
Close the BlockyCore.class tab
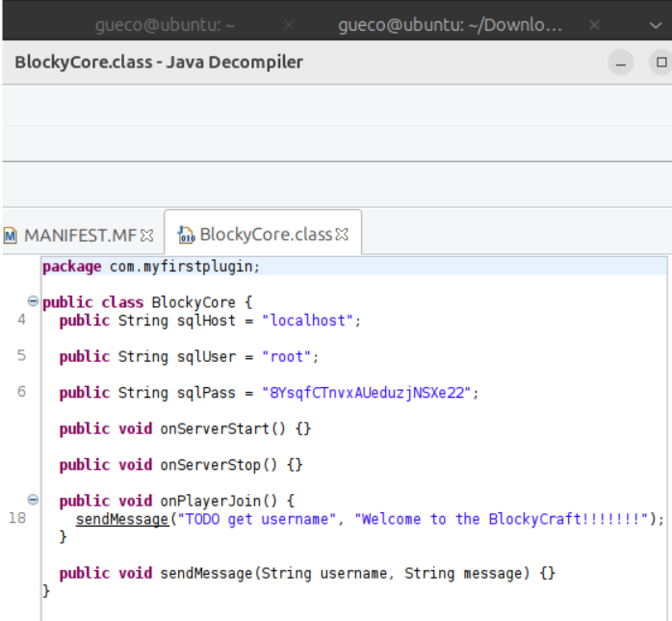coord(342,234)
